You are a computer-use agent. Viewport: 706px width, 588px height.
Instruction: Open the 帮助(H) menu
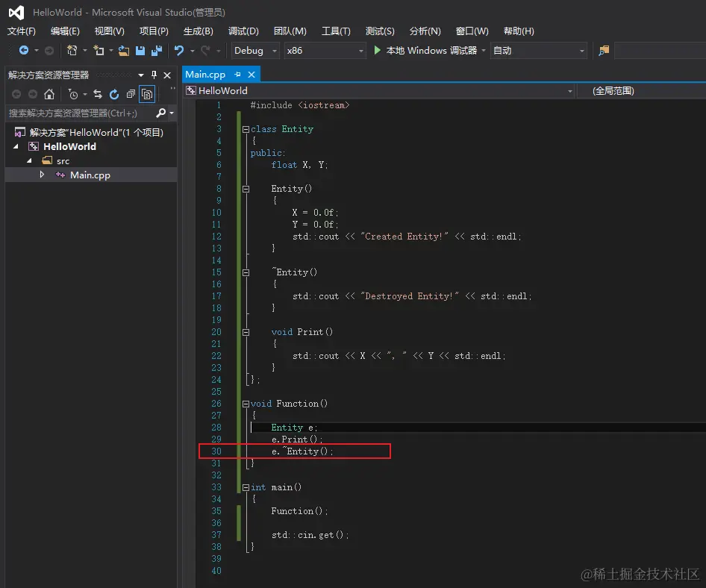[519, 31]
